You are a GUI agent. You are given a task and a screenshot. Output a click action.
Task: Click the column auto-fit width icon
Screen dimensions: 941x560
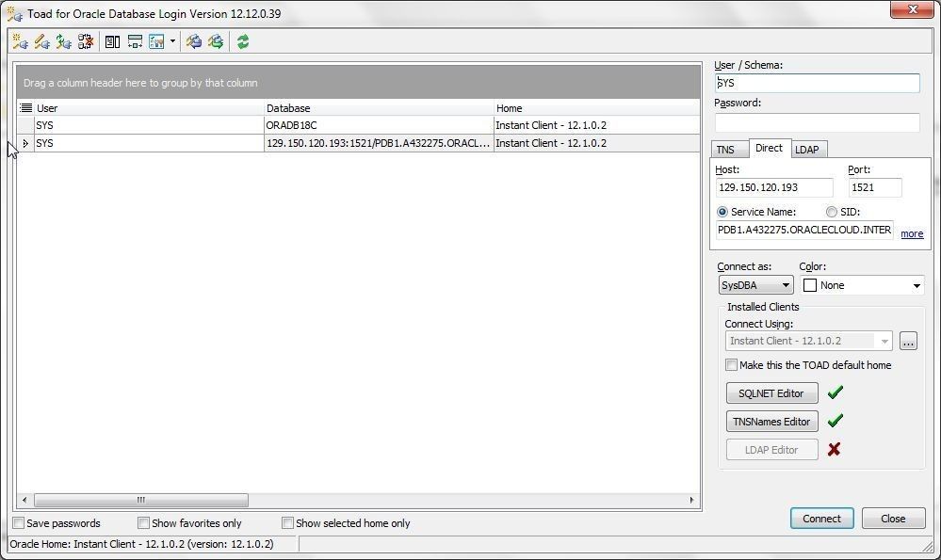[x=135, y=41]
